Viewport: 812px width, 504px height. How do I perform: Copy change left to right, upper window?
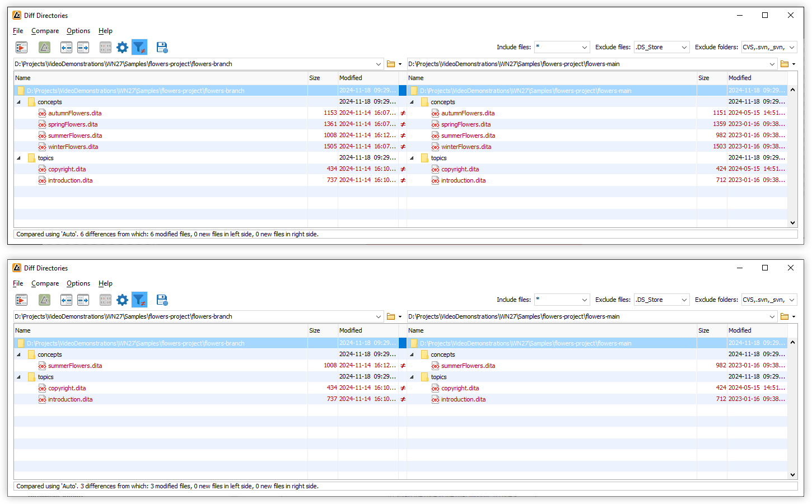83,48
